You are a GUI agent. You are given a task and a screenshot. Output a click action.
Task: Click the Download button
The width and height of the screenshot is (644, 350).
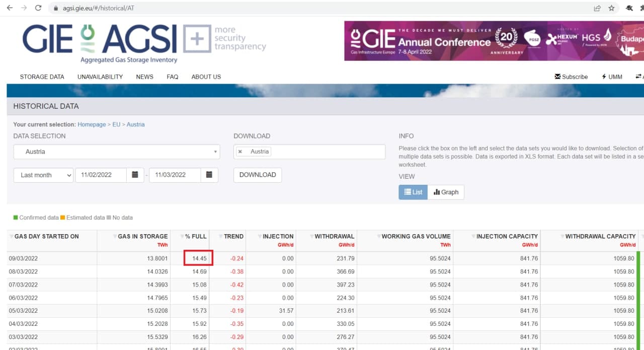pyautogui.click(x=257, y=175)
